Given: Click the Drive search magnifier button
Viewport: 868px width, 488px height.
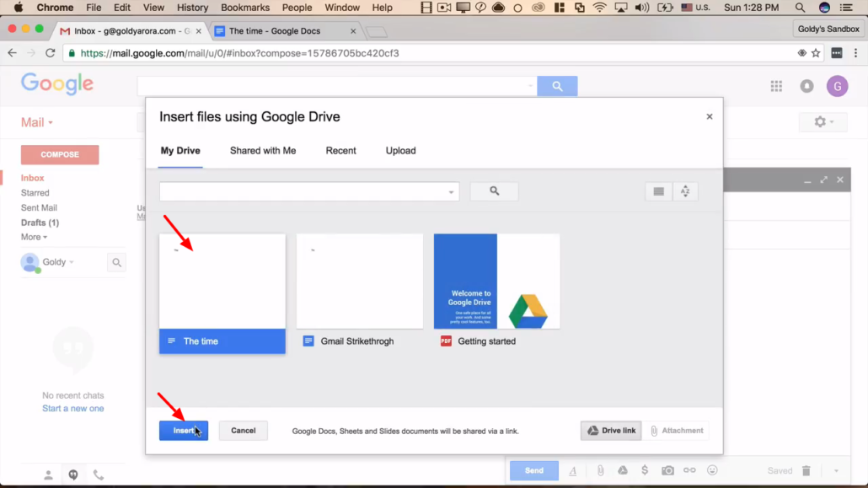Looking at the screenshot, I should coord(495,191).
